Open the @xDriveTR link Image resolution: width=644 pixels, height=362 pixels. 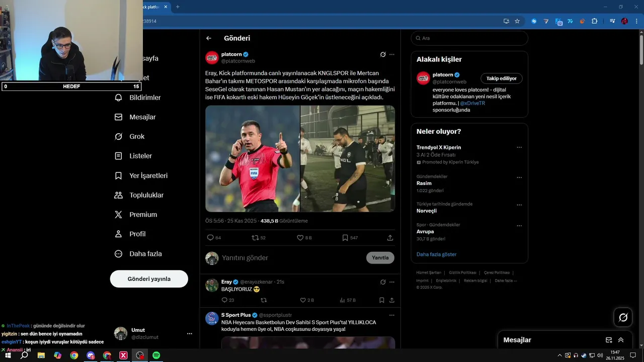[472, 103]
